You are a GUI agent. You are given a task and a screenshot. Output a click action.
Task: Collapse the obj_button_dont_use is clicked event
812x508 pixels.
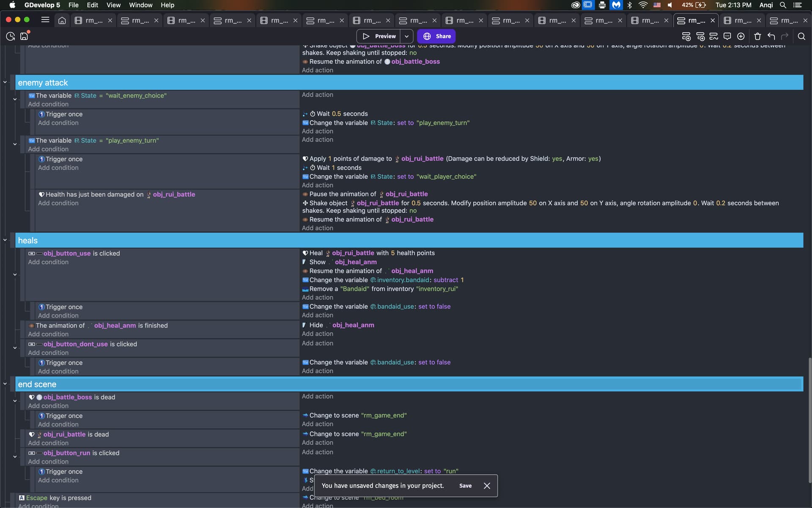(15, 348)
